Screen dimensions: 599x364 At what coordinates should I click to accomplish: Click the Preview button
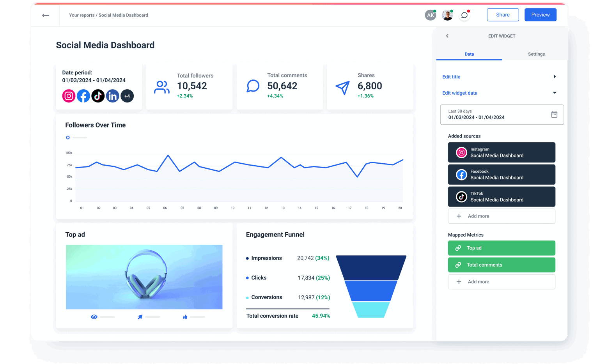(541, 14)
